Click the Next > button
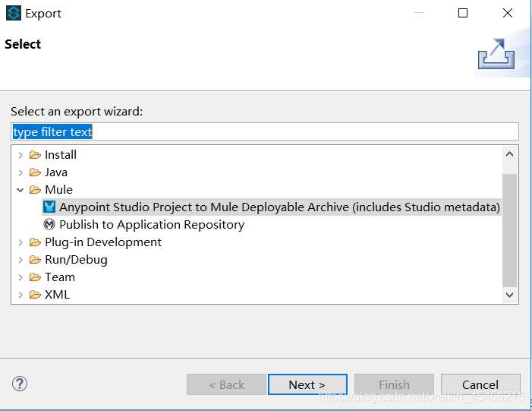532x411 pixels. [307, 384]
